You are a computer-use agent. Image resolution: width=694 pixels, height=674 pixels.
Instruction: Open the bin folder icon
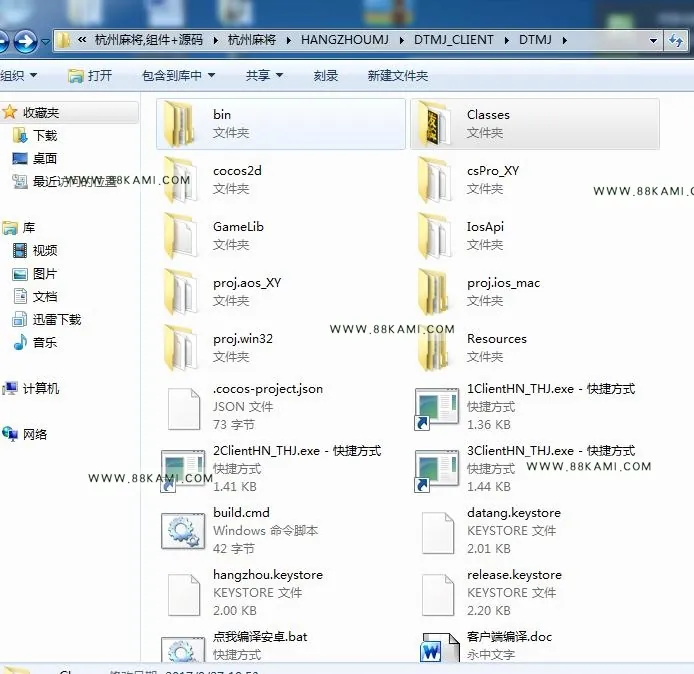[179, 124]
